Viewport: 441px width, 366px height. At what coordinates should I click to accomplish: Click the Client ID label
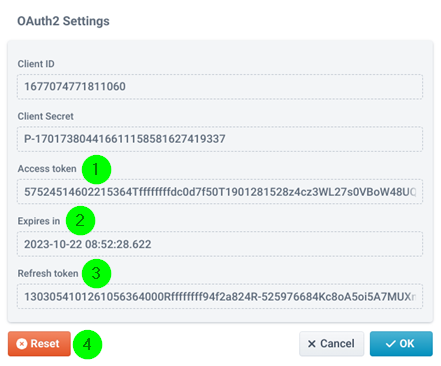36,64
